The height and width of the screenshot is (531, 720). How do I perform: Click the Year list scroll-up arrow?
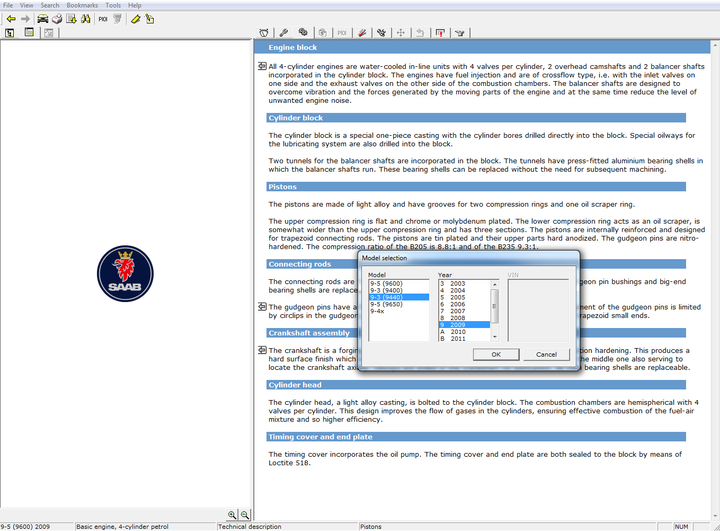click(495, 284)
